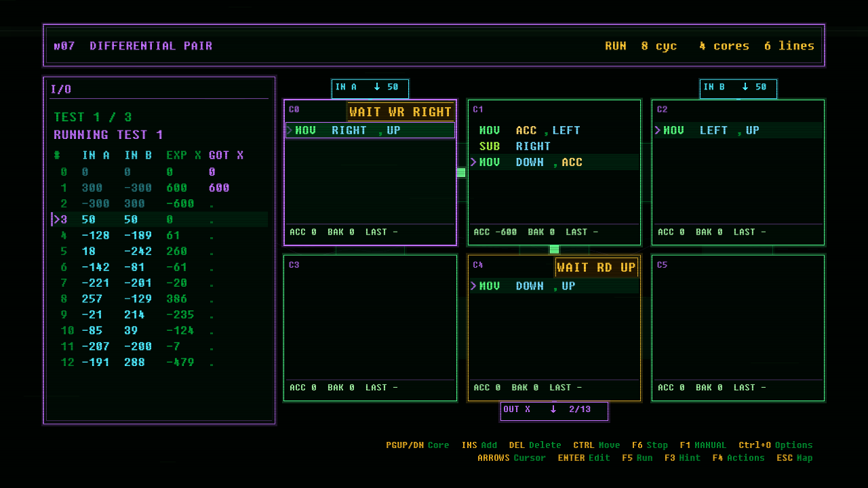Click the empty core C5 label
Viewport: 868px width, 488px height.
coord(662,265)
